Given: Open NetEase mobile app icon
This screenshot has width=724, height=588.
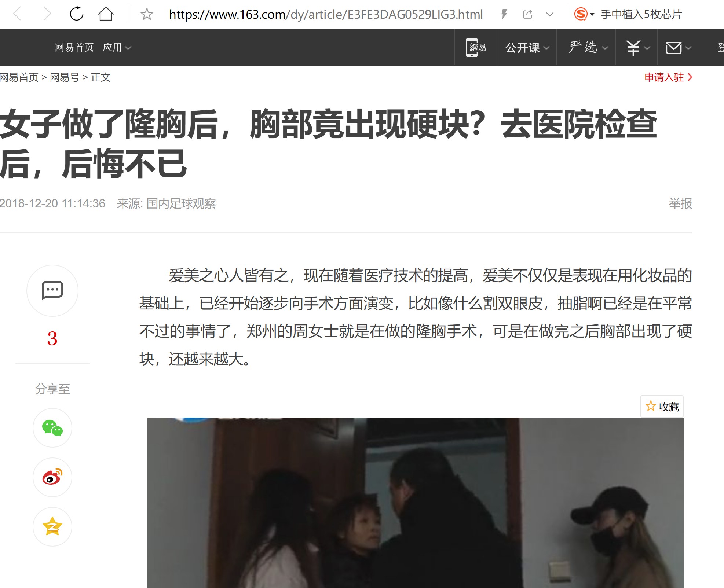Looking at the screenshot, I should coord(476,48).
